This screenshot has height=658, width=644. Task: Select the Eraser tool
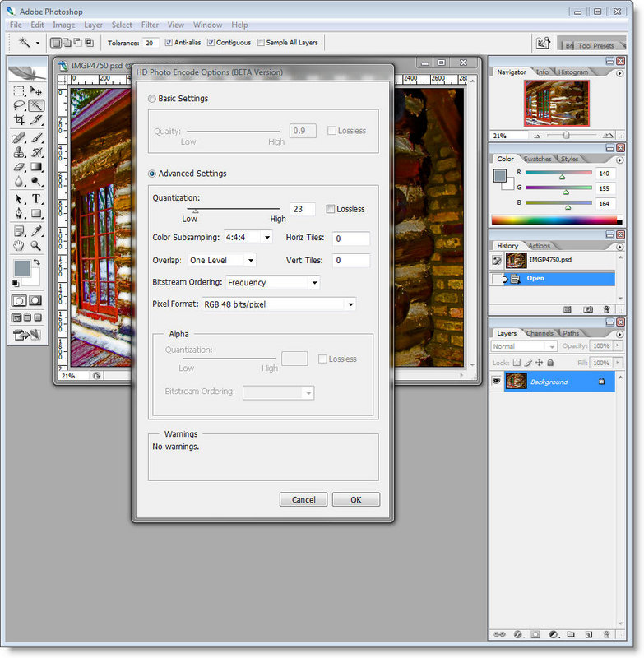pyautogui.click(x=19, y=167)
